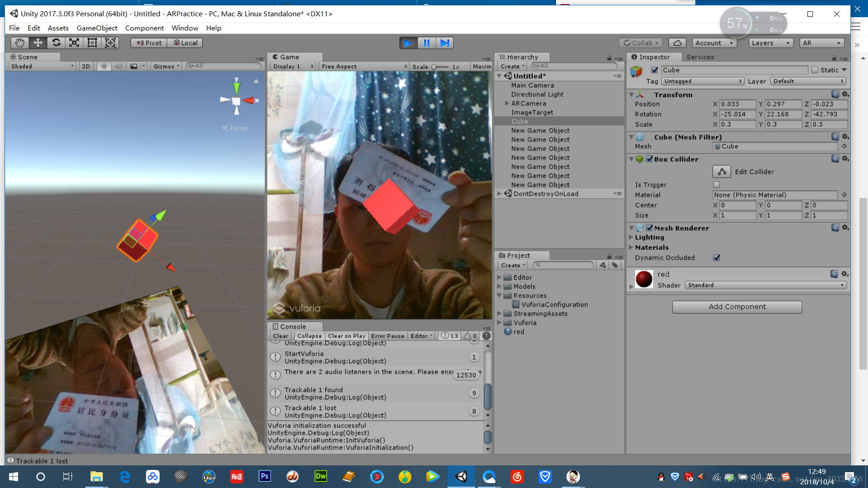Toggle the Cube active checkbox
This screenshot has height=488, width=868.
pos(654,70)
